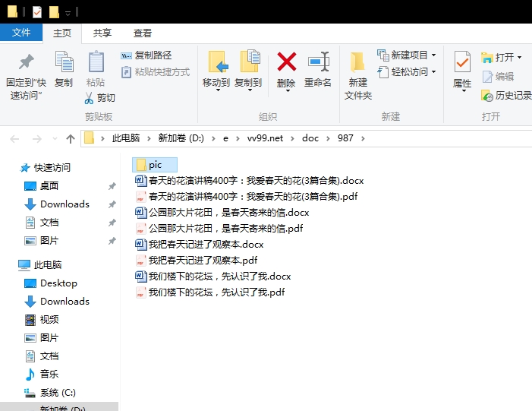Select 我把春天记进了观察本.pdf
This screenshot has width=532, height=411.
[x=197, y=260]
